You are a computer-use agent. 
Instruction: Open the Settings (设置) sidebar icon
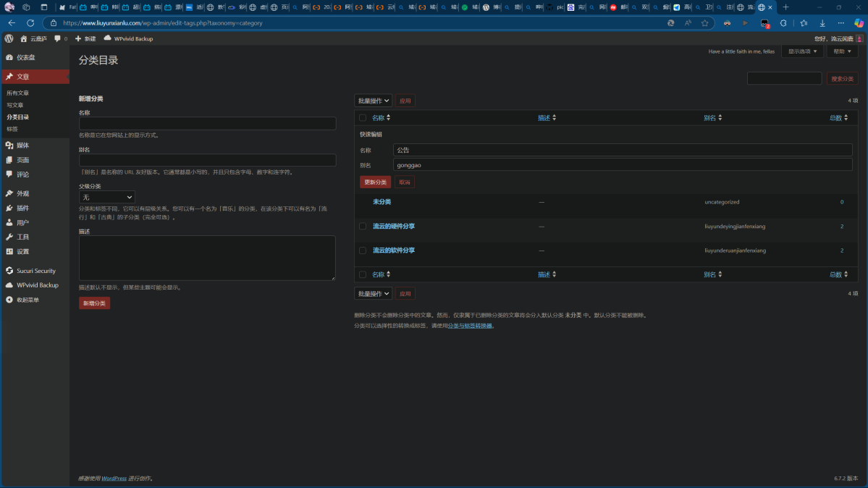click(x=9, y=252)
